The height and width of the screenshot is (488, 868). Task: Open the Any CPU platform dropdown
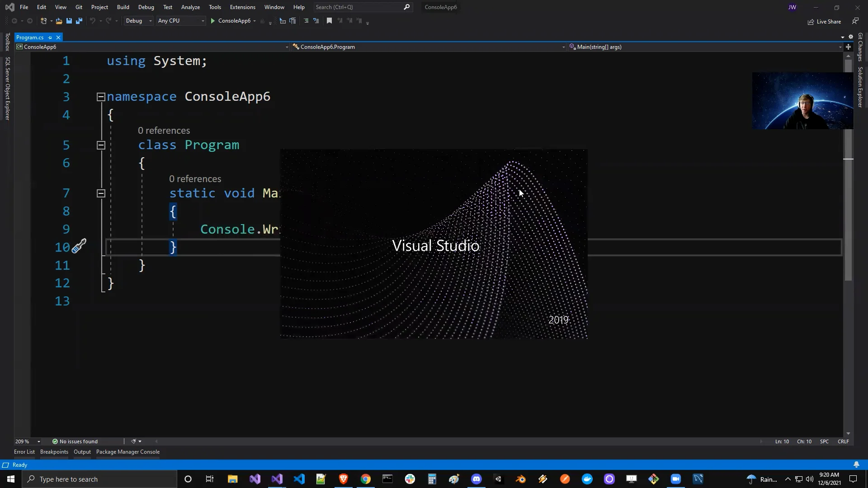181,21
